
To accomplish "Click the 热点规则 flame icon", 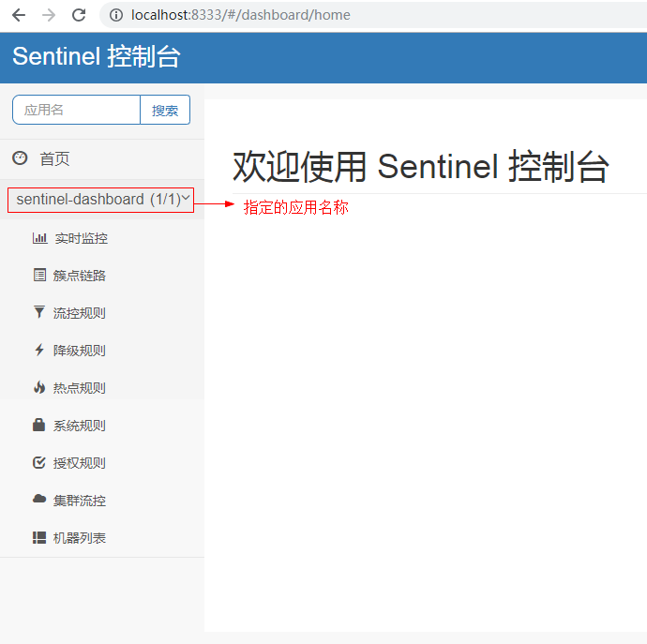I will coord(39,387).
